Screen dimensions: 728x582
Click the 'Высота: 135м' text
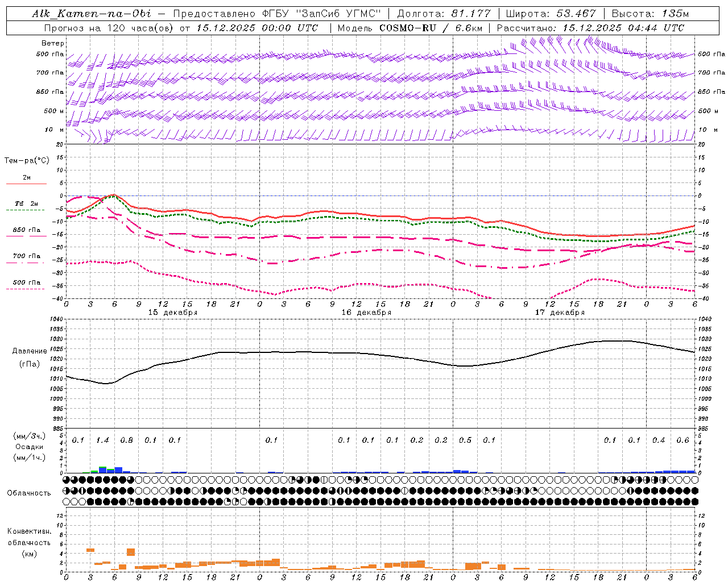650,14
